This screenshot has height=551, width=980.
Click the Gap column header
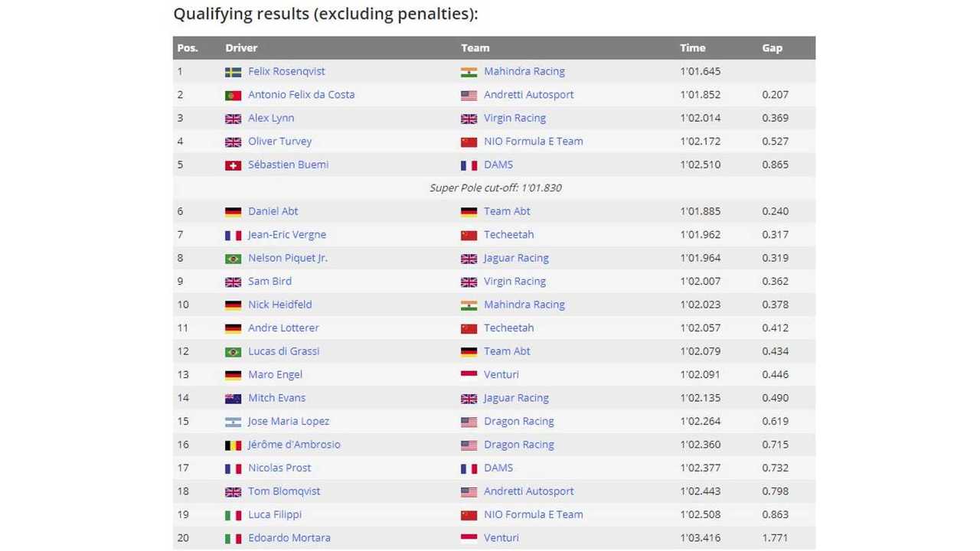(772, 47)
